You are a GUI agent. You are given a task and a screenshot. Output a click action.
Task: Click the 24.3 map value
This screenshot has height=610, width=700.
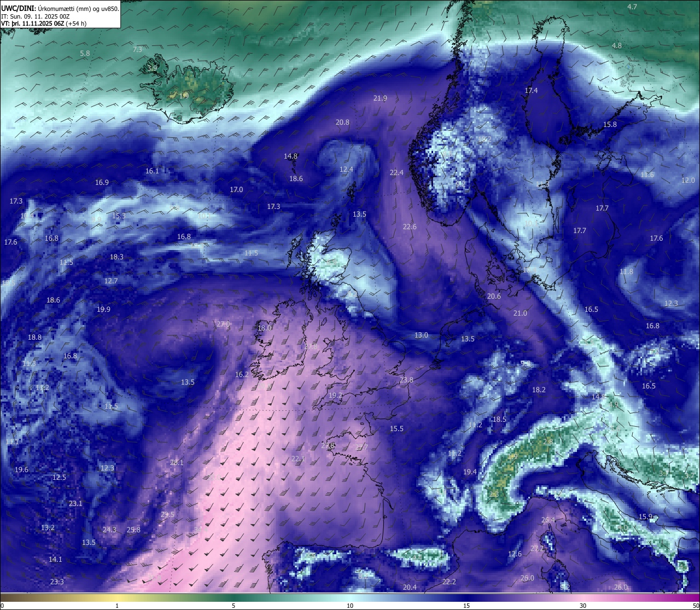[x=109, y=530]
